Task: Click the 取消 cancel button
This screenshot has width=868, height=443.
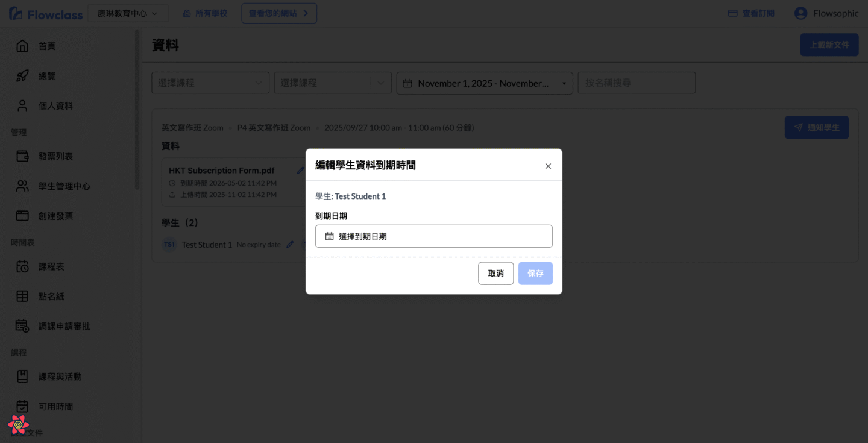Action: pyautogui.click(x=495, y=274)
